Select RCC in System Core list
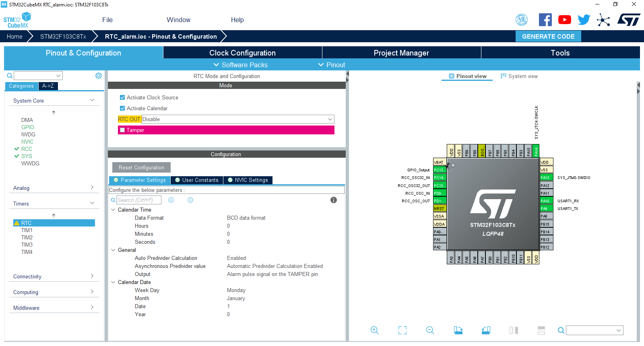This screenshot has width=644, height=346. click(27, 149)
